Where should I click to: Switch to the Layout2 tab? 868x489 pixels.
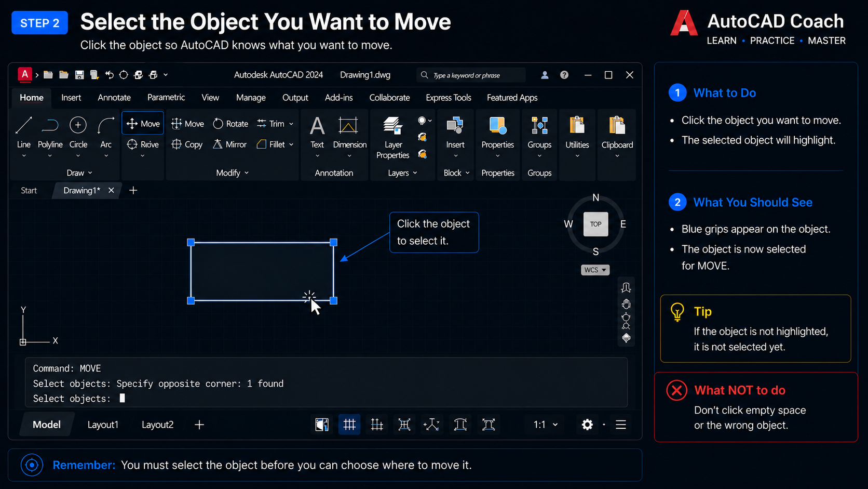(158, 425)
